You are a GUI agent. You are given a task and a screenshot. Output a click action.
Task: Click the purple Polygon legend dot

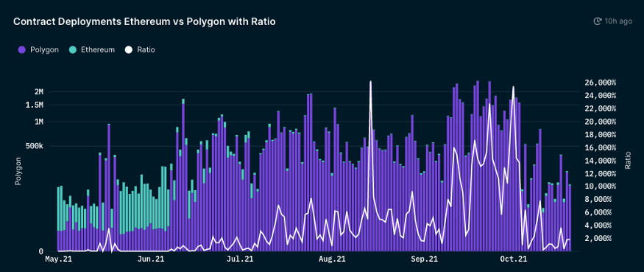tap(22, 50)
